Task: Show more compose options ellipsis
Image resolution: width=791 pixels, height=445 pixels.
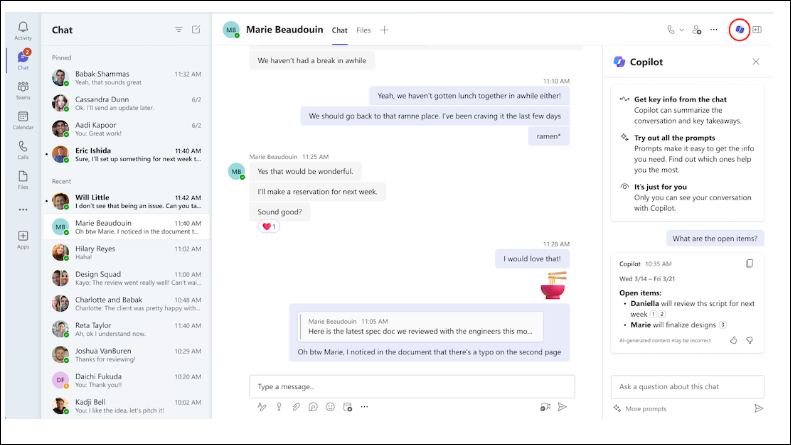Action: coord(365,407)
